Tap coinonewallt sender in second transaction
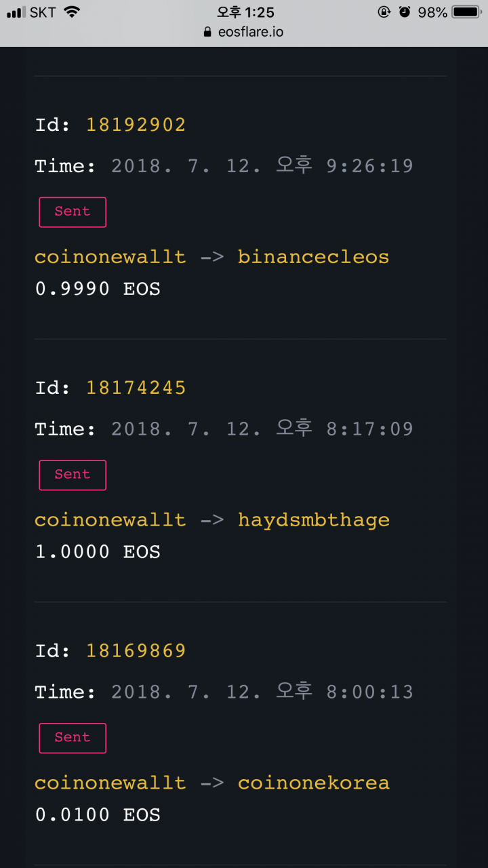Image resolution: width=488 pixels, height=868 pixels. click(110, 520)
